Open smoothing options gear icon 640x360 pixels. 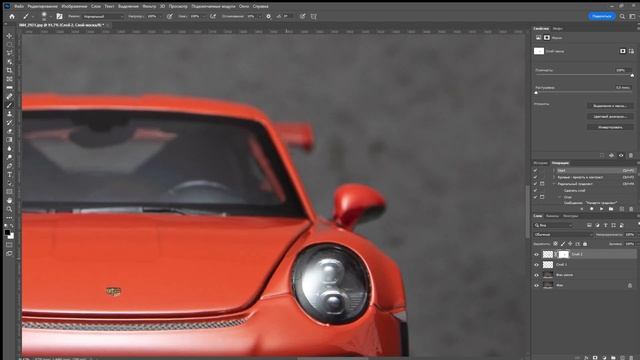pos(268,16)
